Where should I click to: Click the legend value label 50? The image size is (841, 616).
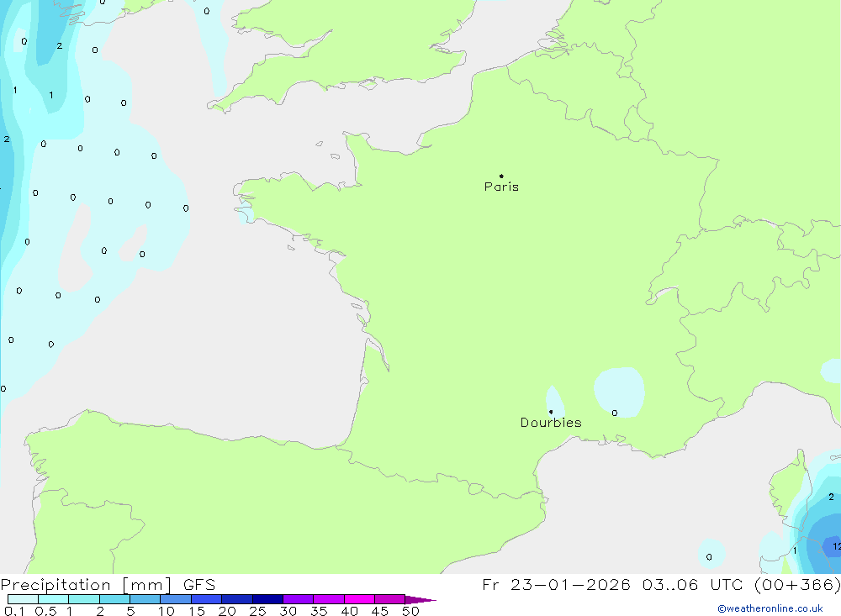click(410, 611)
